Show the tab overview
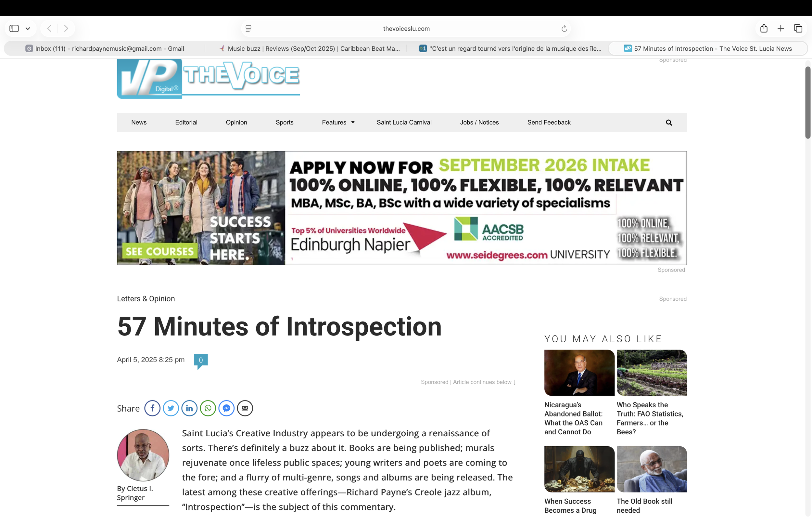 (798, 28)
